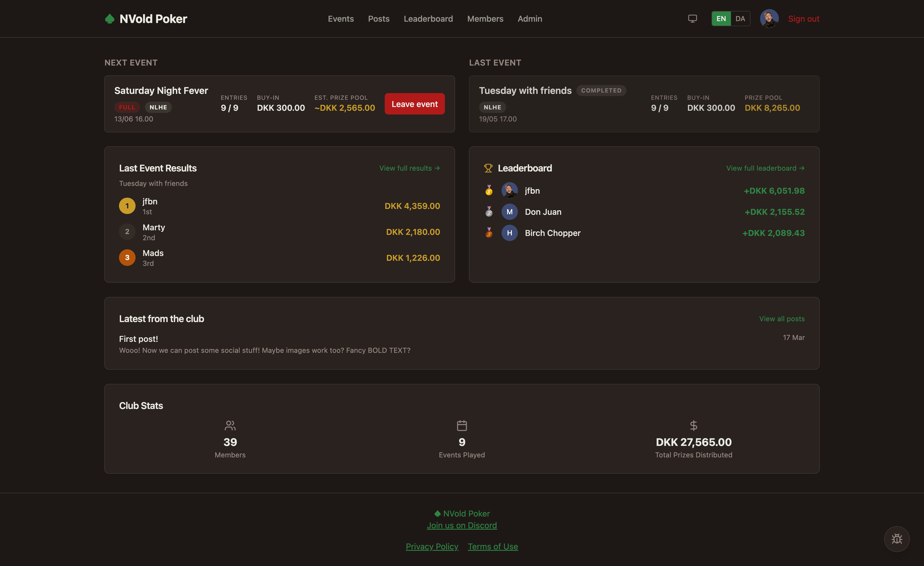This screenshot has width=924, height=566.
Task: Click Sign out
Action: pyautogui.click(x=803, y=19)
